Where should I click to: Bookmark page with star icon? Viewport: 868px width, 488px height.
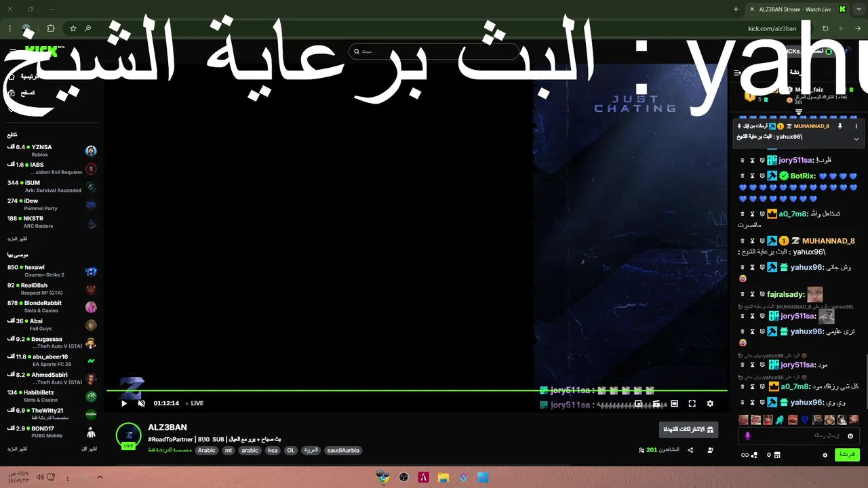pyautogui.click(x=73, y=28)
